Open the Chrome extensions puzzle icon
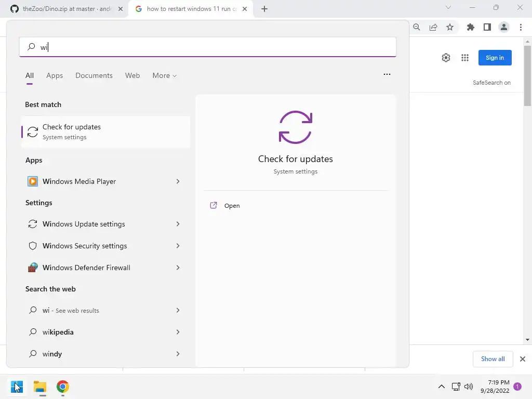 tap(471, 27)
